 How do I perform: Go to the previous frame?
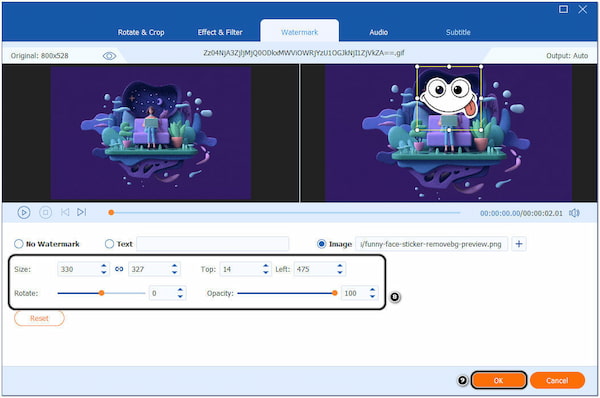[x=65, y=212]
